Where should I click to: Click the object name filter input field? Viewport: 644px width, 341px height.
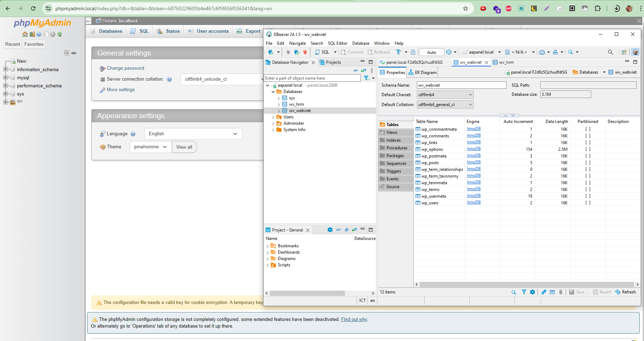(312, 78)
